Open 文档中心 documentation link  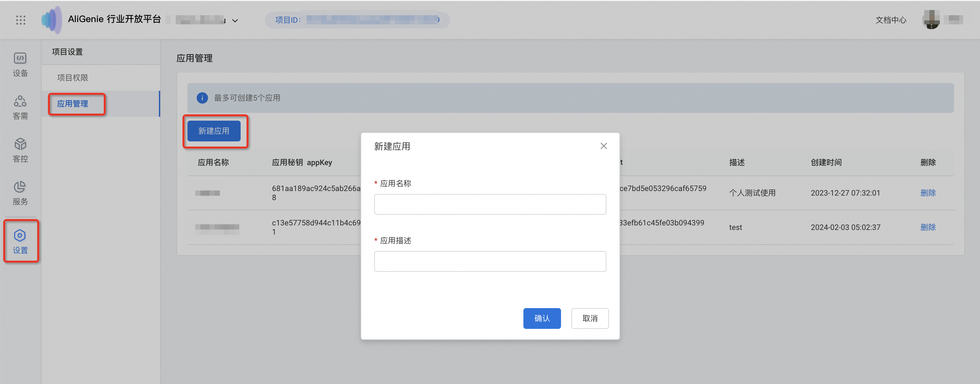[890, 20]
